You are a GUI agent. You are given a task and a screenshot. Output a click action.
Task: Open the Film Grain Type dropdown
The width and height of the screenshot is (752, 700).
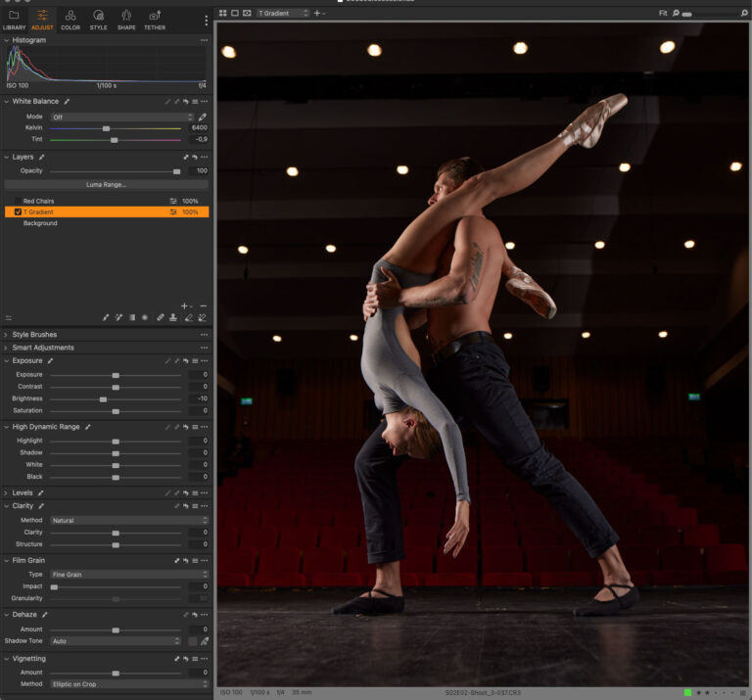coord(129,575)
